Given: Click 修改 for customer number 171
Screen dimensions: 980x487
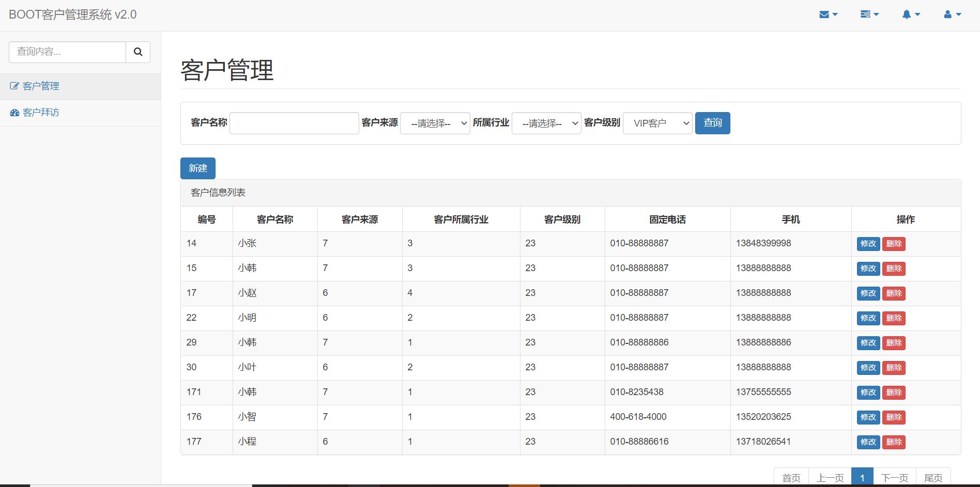Looking at the screenshot, I should (x=868, y=392).
